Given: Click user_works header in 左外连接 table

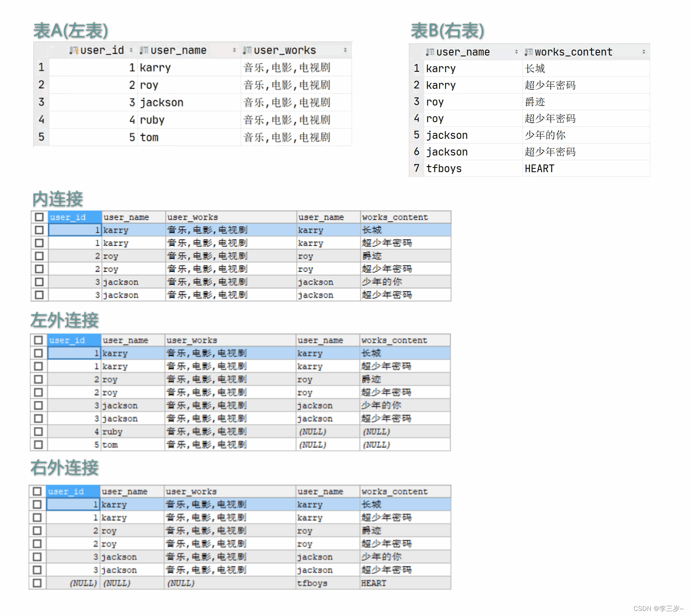Looking at the screenshot, I should coord(230,340).
